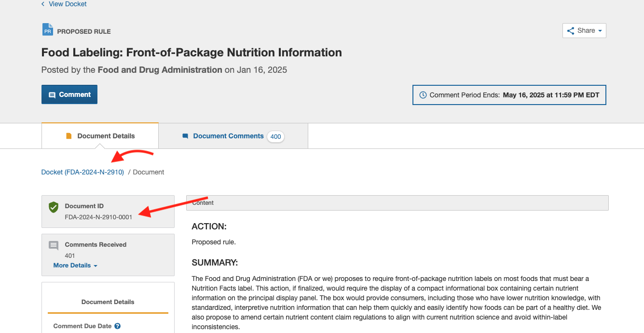Click the Food Labeling page title
Image resolution: width=644 pixels, height=333 pixels.
(x=192, y=53)
